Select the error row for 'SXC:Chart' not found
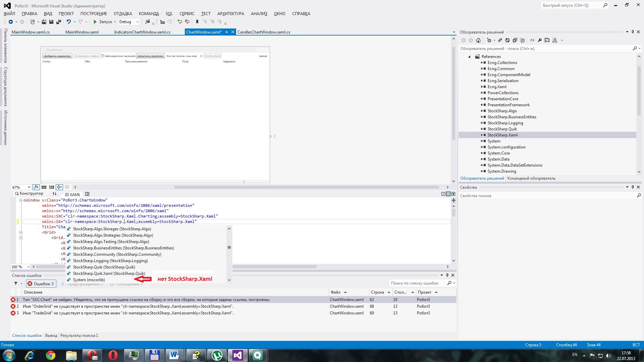 pyautogui.click(x=233, y=300)
